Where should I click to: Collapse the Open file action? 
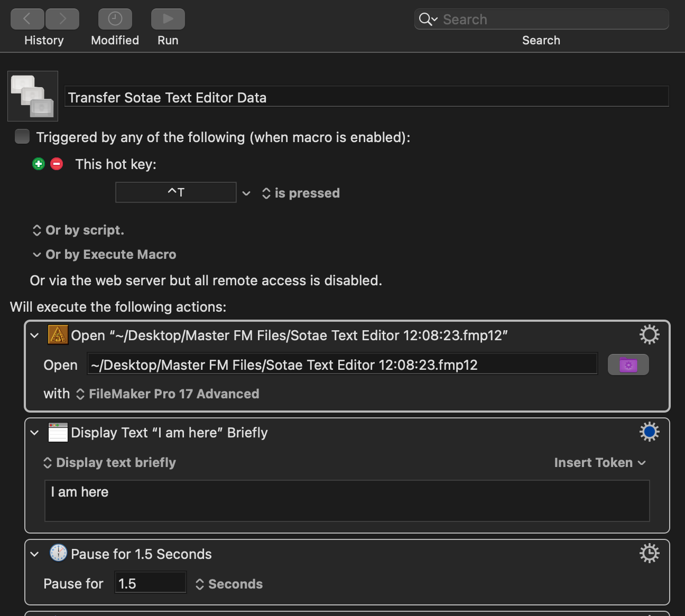(x=35, y=335)
